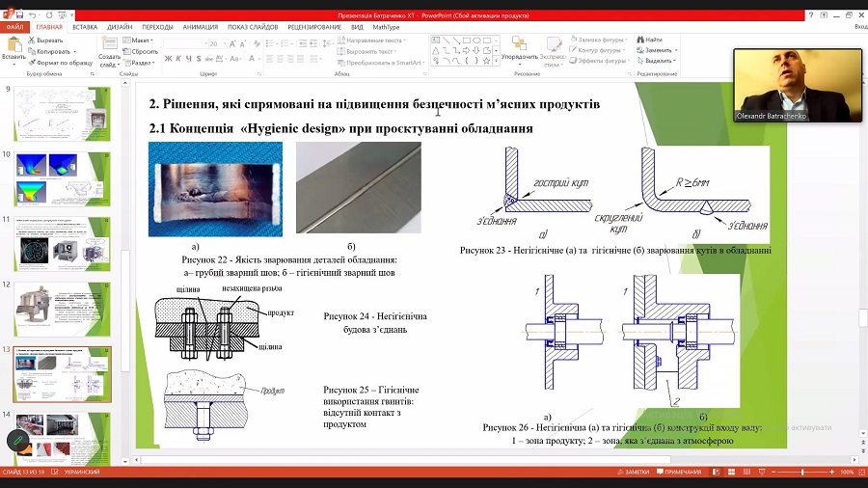Switch to reading view icon
Image resolution: width=868 pixels, height=488 pixels.
(746, 472)
